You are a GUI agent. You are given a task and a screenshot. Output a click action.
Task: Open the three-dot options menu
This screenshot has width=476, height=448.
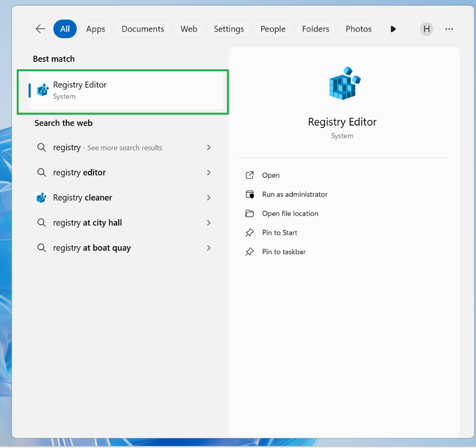pyautogui.click(x=450, y=29)
